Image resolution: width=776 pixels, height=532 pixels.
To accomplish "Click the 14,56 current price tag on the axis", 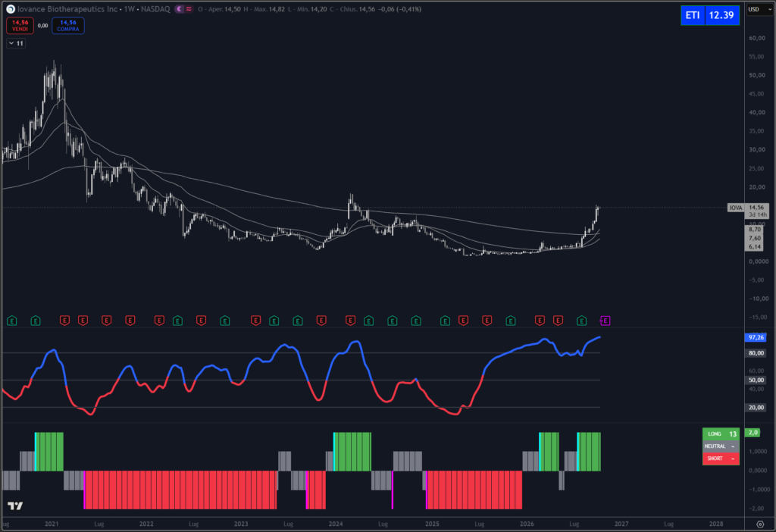I will point(757,208).
